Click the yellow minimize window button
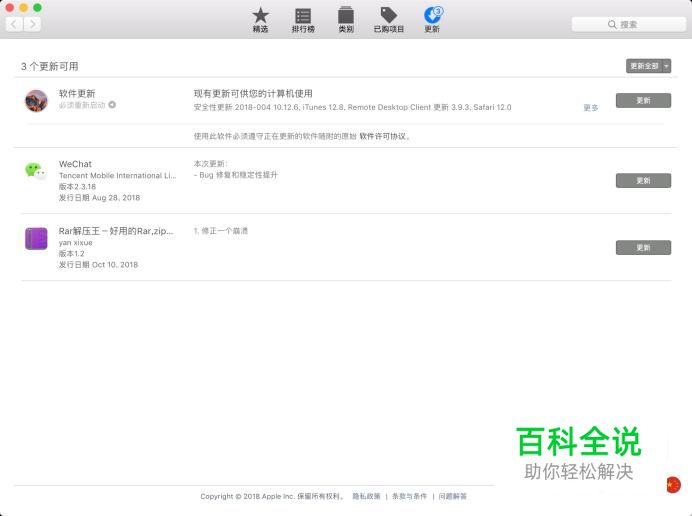Image resolution: width=692 pixels, height=516 pixels. [x=23, y=7]
